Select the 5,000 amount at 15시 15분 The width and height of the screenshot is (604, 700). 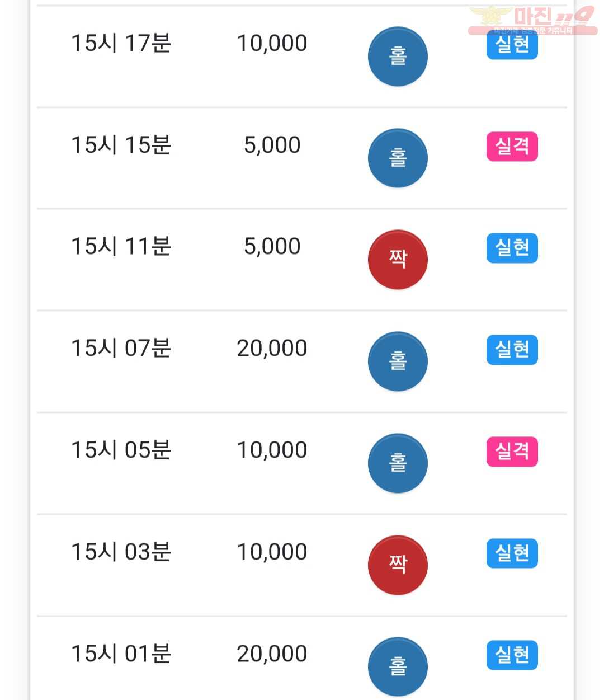click(x=272, y=145)
